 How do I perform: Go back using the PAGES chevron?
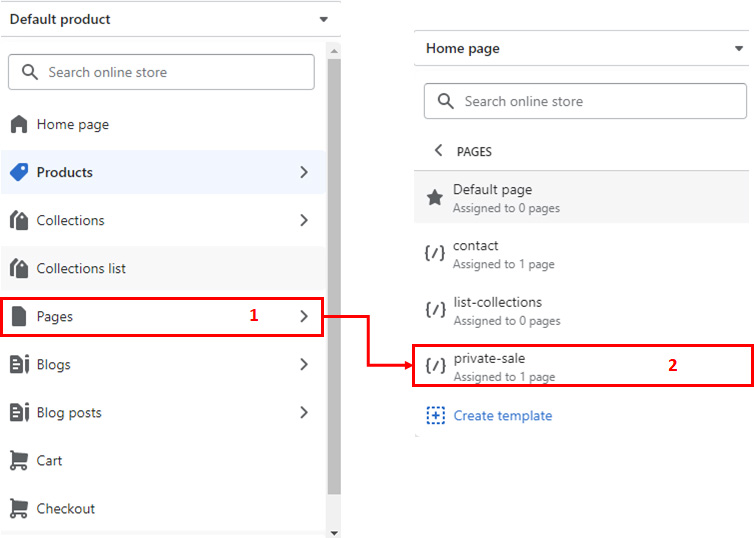coord(438,150)
